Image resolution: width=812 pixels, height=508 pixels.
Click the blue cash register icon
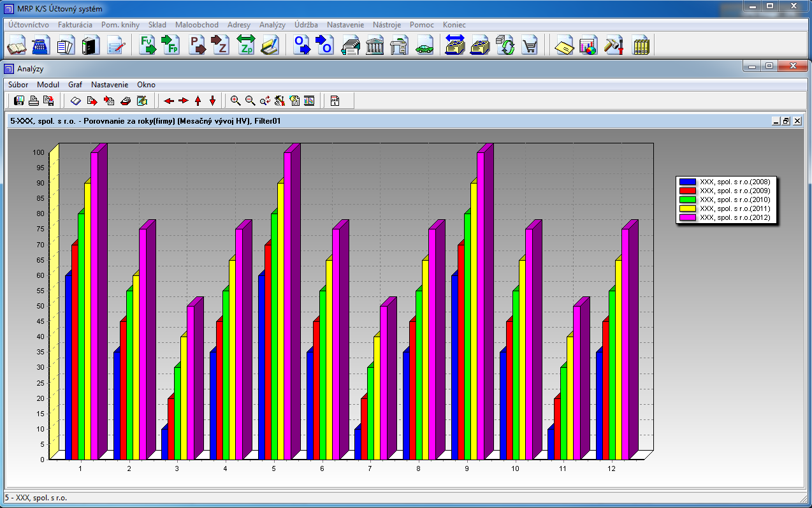pyautogui.click(x=41, y=45)
